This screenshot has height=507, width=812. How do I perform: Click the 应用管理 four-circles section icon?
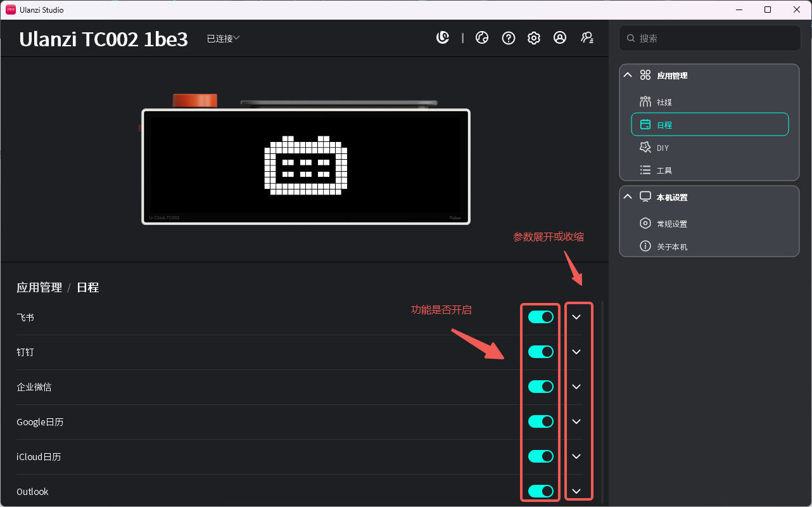pos(645,75)
